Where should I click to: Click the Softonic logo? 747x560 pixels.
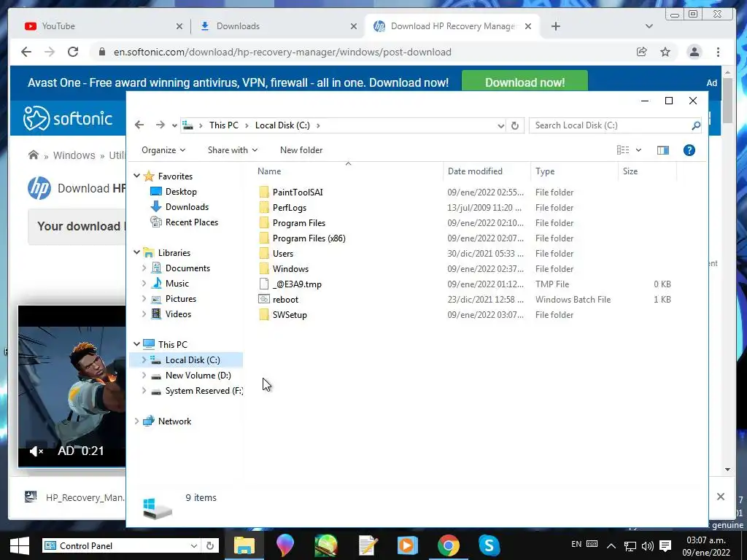[x=68, y=118]
